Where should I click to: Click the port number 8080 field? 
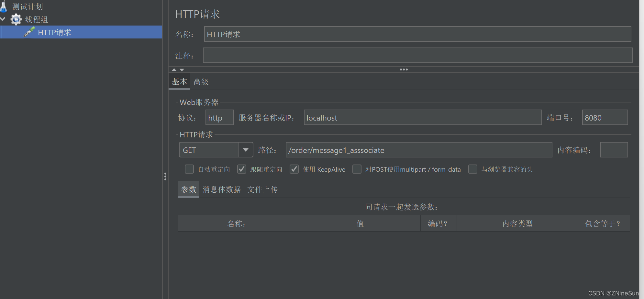pos(605,117)
